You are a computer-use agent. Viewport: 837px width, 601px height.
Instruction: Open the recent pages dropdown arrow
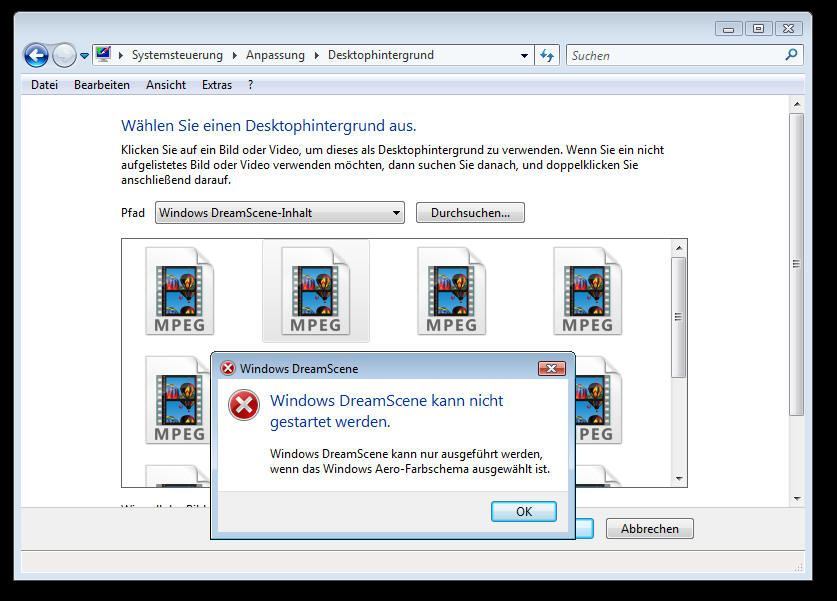click(x=84, y=56)
